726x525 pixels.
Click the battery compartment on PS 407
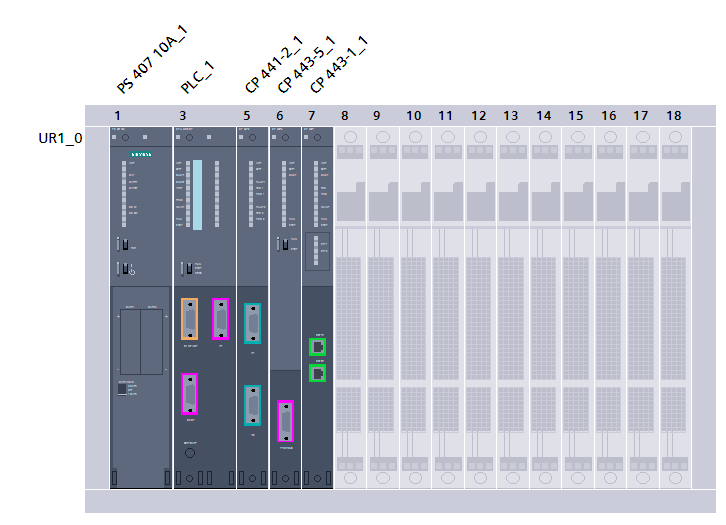[x=141, y=342]
